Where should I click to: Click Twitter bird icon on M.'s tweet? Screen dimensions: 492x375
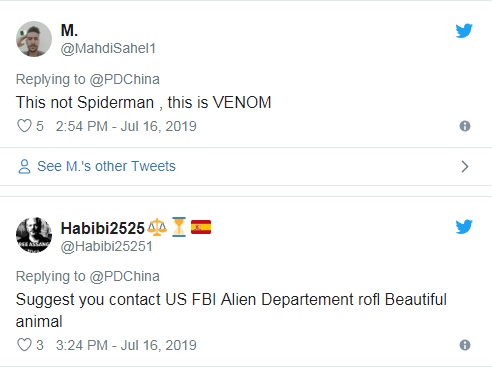tap(464, 31)
